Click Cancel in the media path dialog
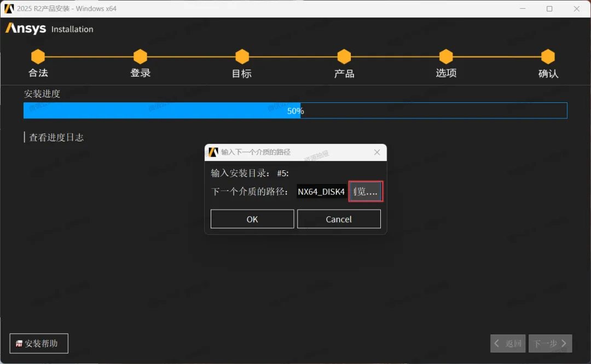 339,219
